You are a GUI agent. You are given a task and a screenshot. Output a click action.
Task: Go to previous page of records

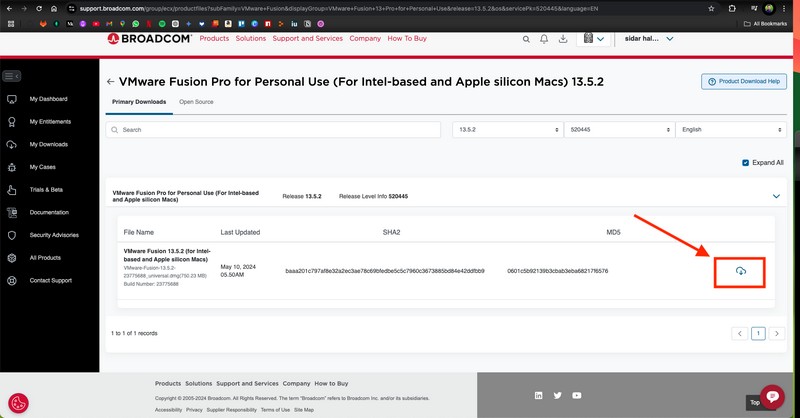click(x=740, y=334)
